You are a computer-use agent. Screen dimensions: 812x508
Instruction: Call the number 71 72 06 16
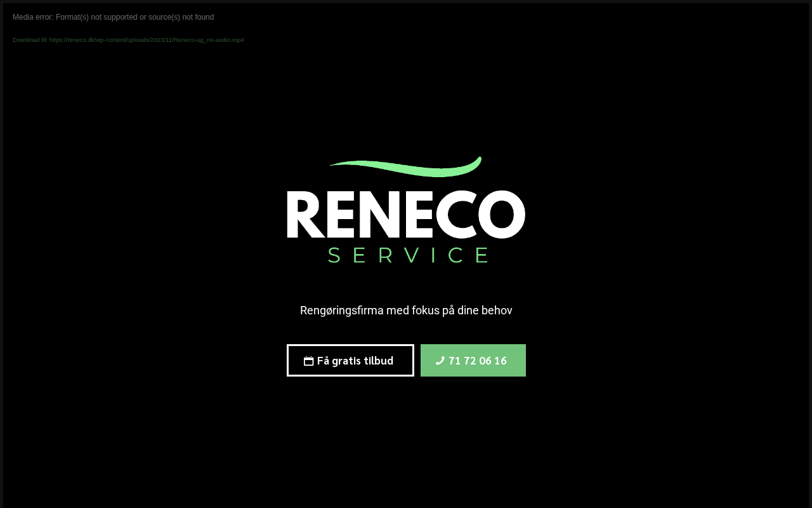click(473, 361)
